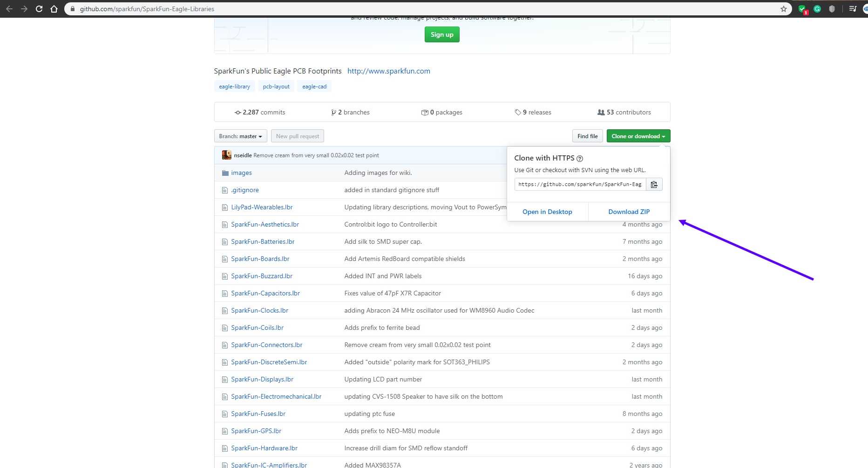
Task: Open SparkFun-Batteries.lbr
Action: (x=263, y=241)
